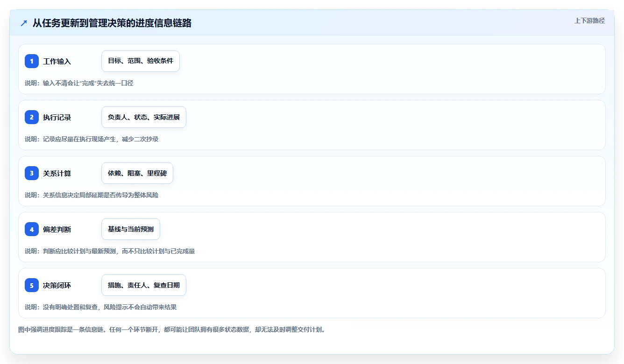Viewport: 624px width, 364px height.
Task: Click note 风险提示不会自动带来结果
Action: pos(100,307)
